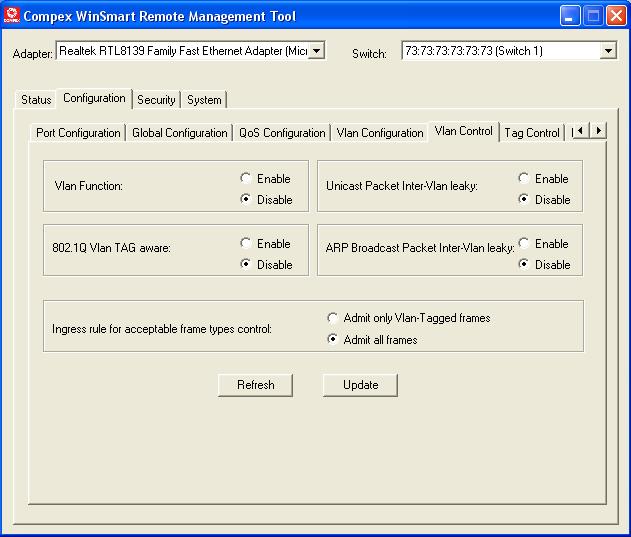This screenshot has width=631, height=537.
Task: Expand the Switch selection dropdown
Action: pyautogui.click(x=608, y=51)
